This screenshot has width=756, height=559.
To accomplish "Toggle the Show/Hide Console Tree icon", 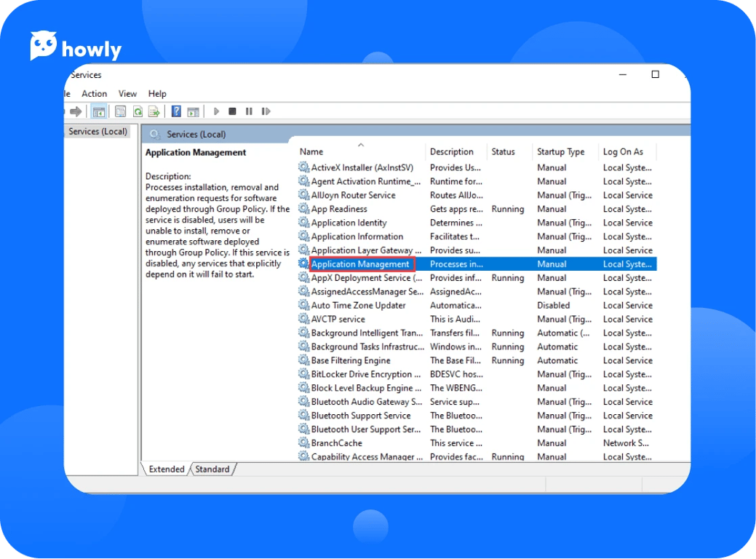I will [98, 111].
